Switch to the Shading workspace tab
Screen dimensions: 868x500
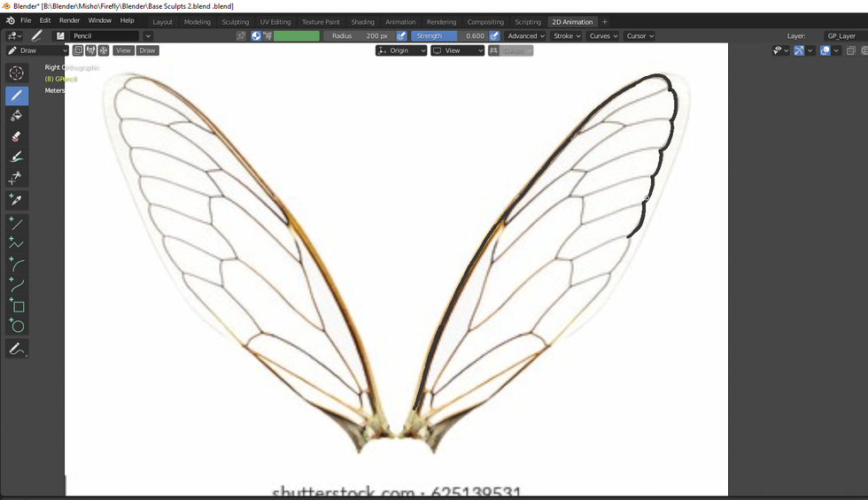tap(362, 22)
